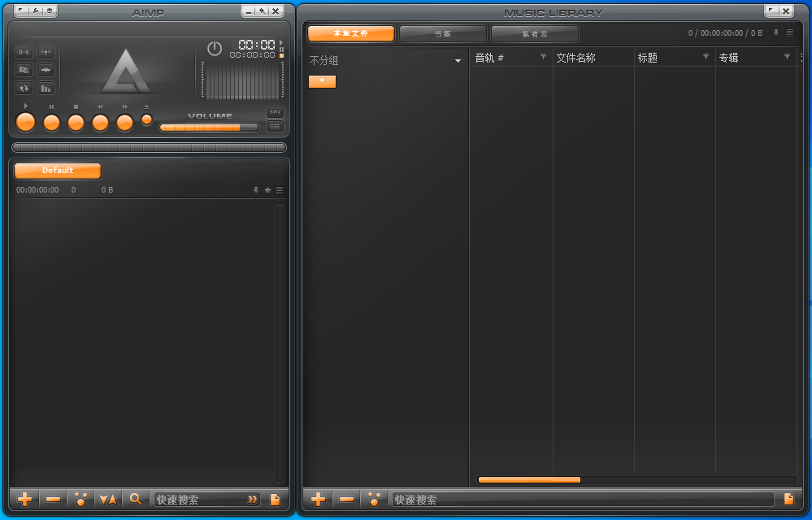Click the visualization spectrum display
812x520 pixels.
242,80
